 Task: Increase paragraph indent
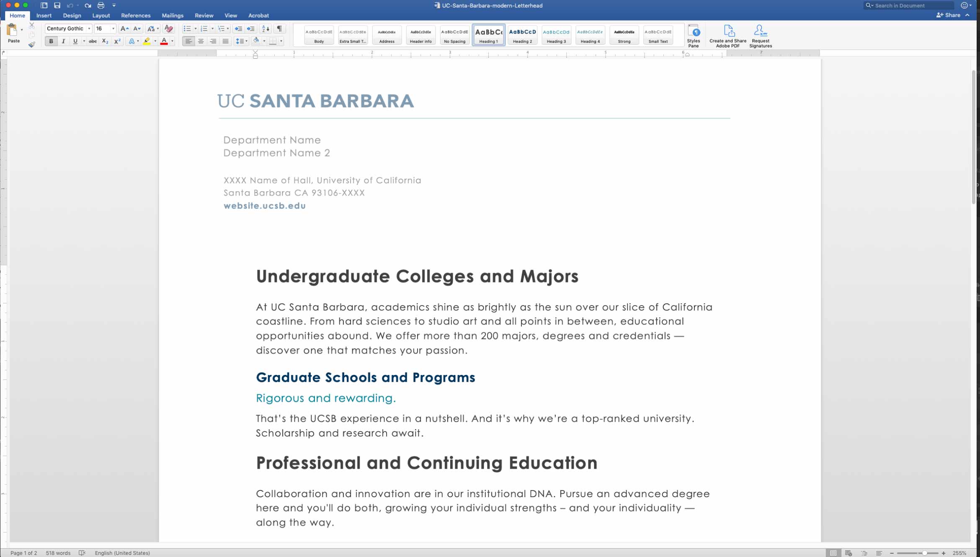click(250, 28)
